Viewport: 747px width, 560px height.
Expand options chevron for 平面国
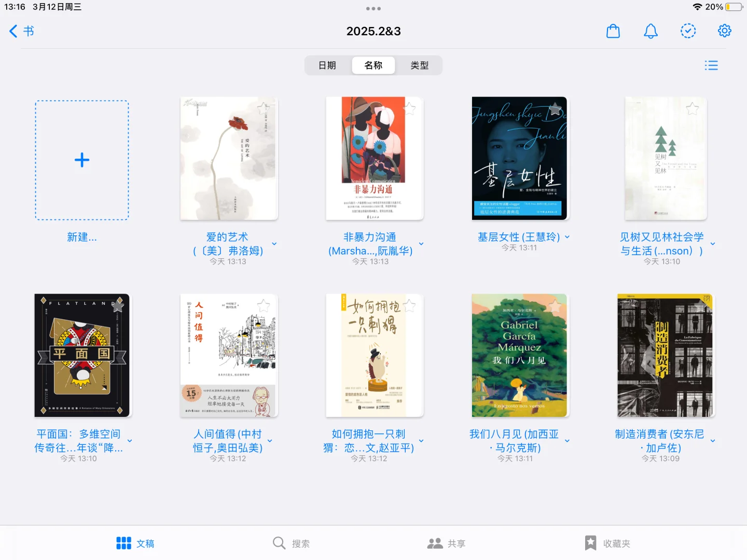pyautogui.click(x=130, y=441)
